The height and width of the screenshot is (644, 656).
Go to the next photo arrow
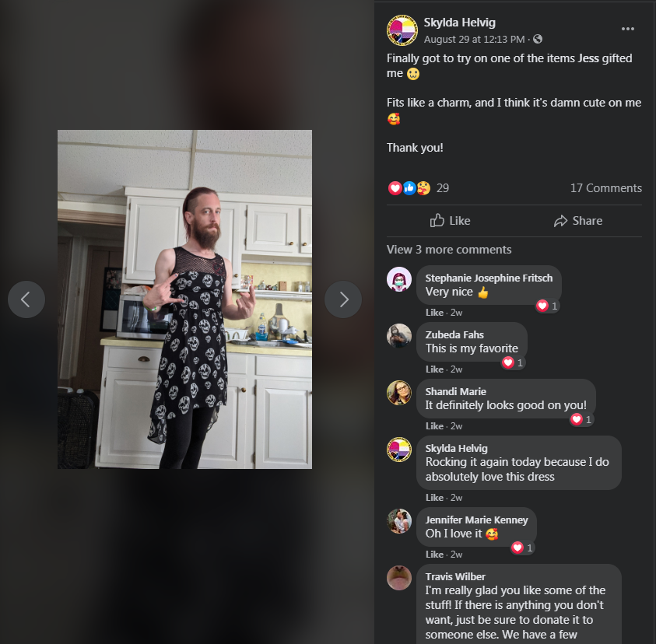[x=343, y=299]
